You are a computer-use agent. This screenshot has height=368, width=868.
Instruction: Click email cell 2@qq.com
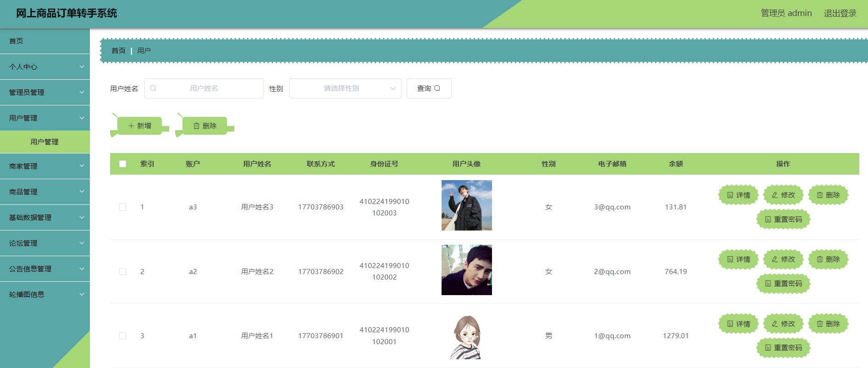pos(612,272)
